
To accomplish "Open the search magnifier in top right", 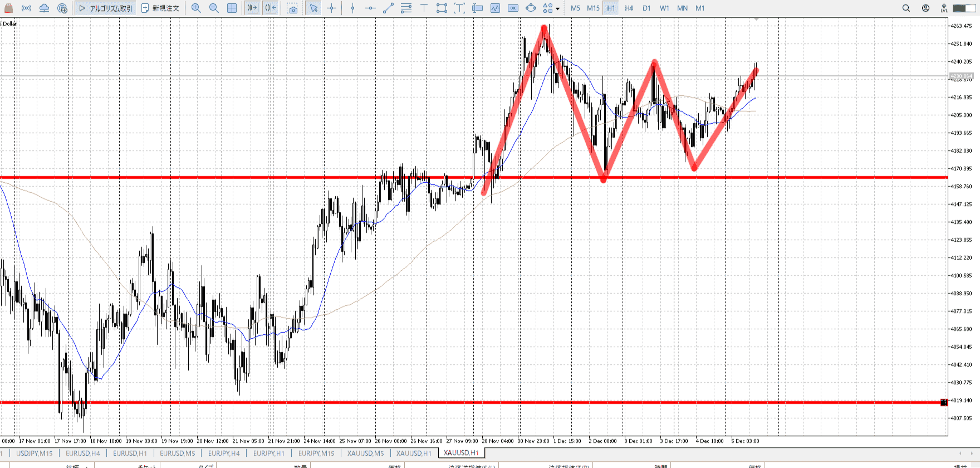I will point(906,8).
